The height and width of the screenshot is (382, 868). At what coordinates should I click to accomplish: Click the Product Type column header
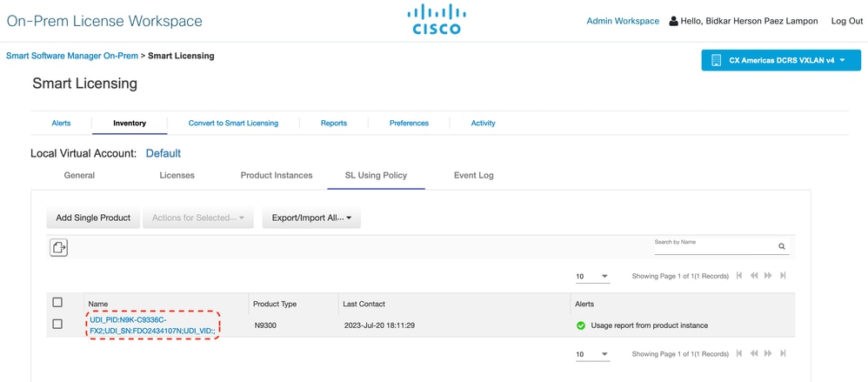click(275, 304)
